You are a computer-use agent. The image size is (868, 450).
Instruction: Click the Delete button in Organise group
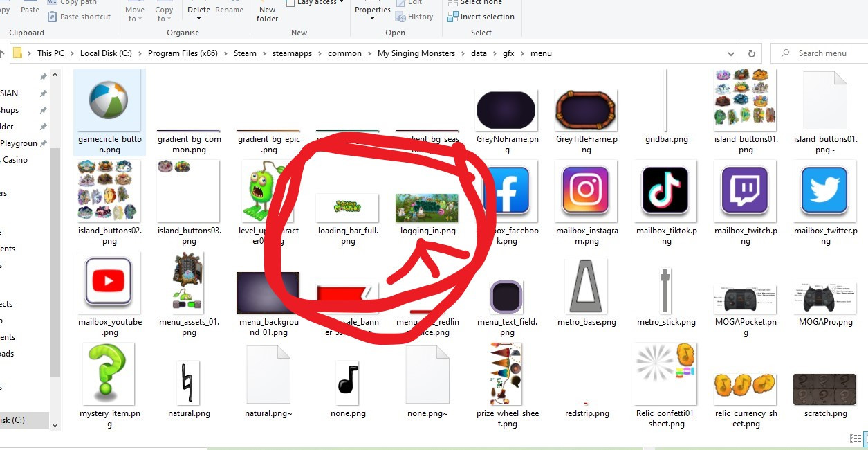(198, 10)
